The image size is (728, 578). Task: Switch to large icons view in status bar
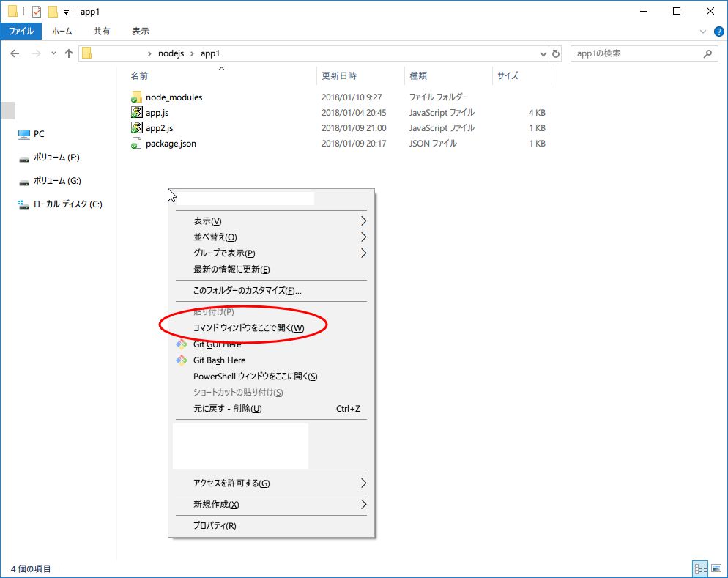tap(716, 568)
